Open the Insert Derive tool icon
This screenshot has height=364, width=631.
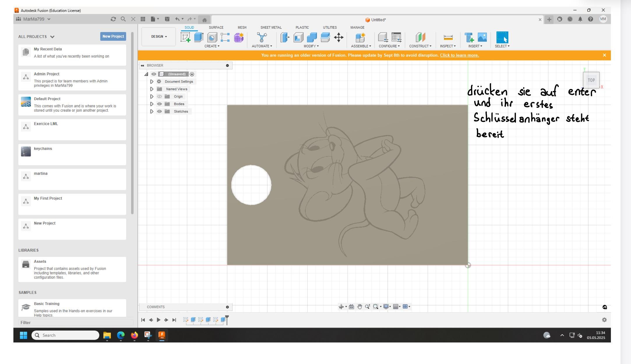[469, 38]
